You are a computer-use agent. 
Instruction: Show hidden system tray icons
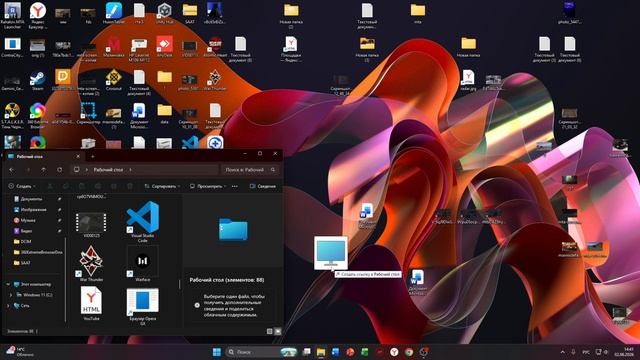(562, 352)
